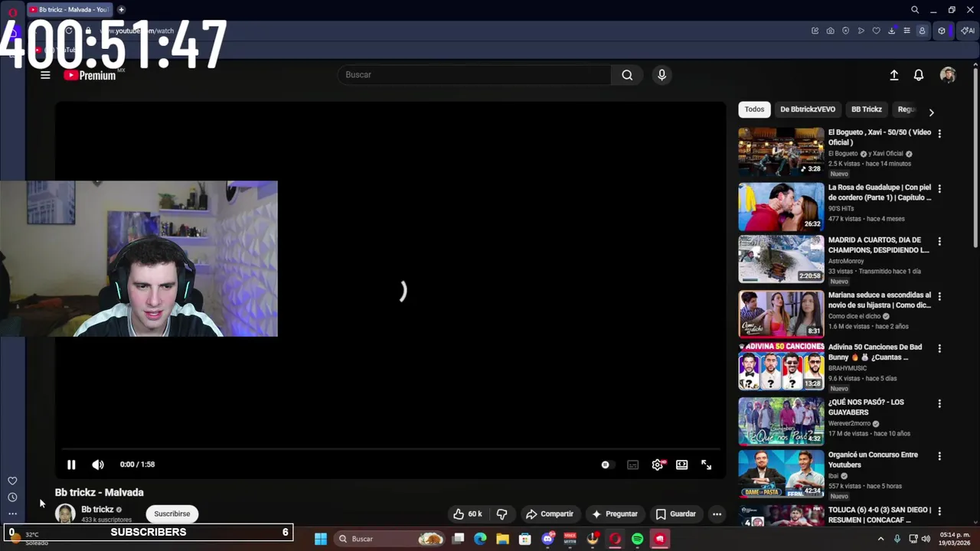Screen dimensions: 980x551
Task: Take snapshot with Opera camera icon
Action: coord(830,31)
